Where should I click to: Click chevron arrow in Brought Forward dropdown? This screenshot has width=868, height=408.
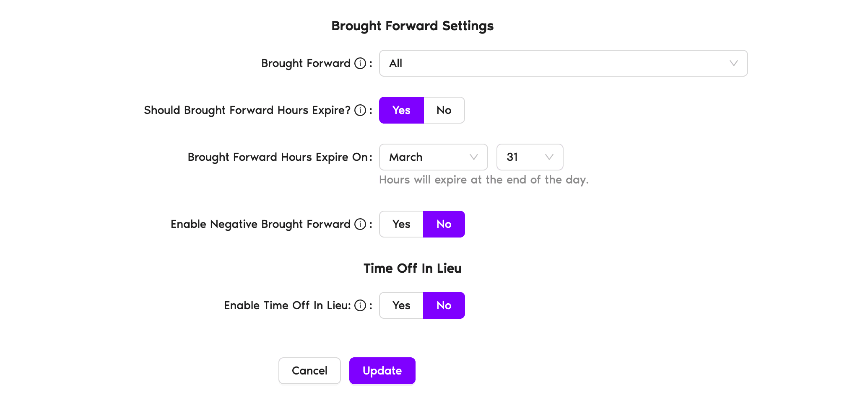pos(733,63)
